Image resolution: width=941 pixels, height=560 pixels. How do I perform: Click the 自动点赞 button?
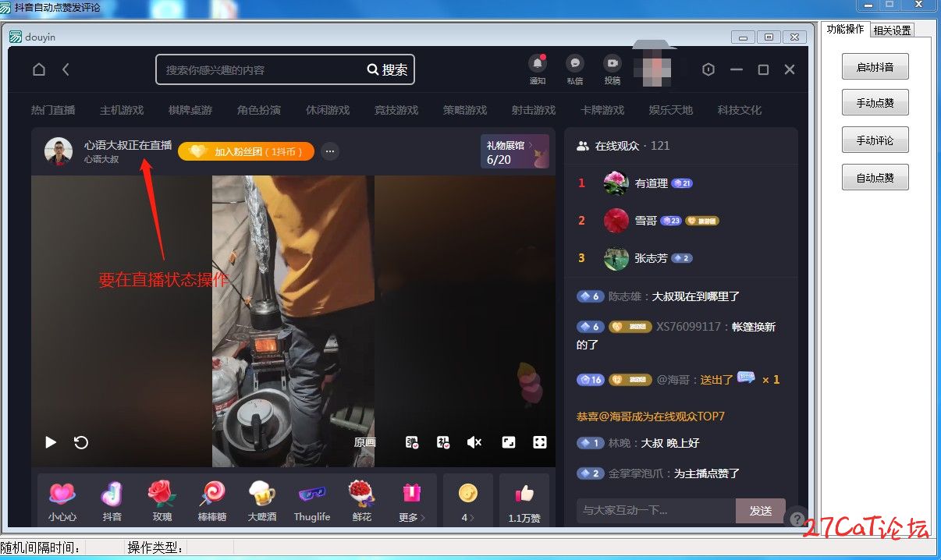click(875, 178)
